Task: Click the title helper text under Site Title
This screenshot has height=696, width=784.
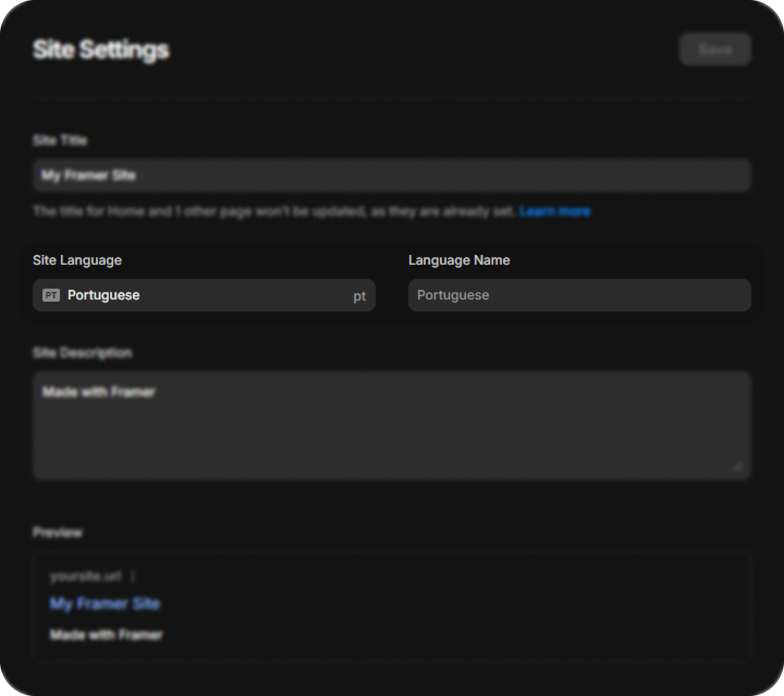Action: [x=273, y=211]
